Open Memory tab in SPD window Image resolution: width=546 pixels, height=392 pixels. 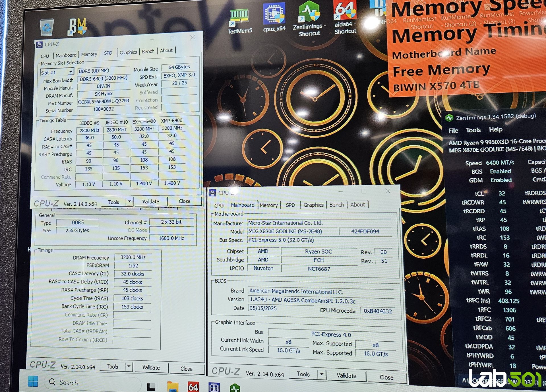click(x=89, y=54)
